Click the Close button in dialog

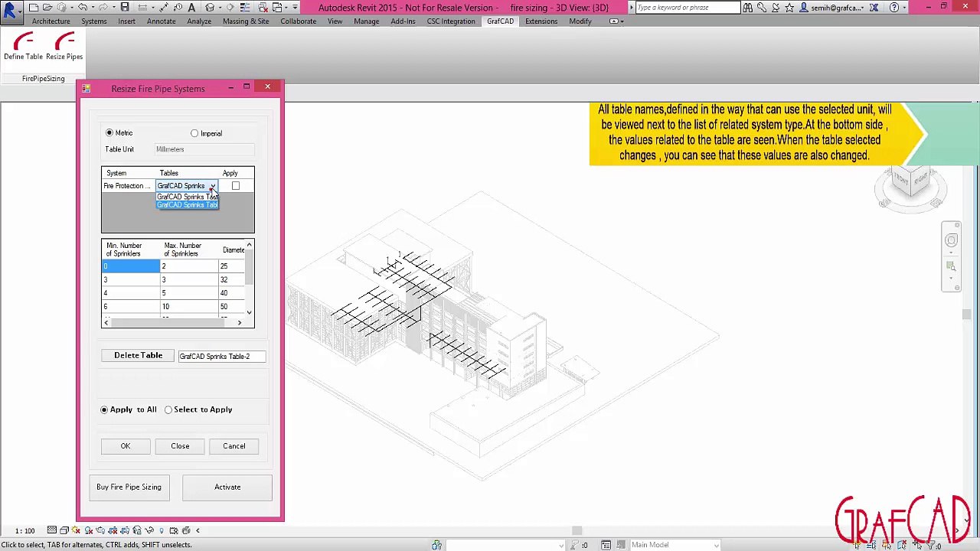pyautogui.click(x=180, y=446)
